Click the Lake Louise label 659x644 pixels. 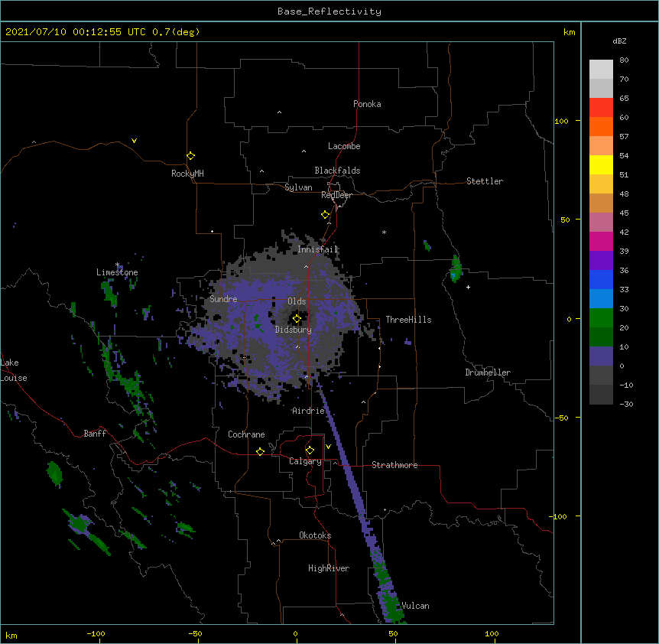pos(14,370)
